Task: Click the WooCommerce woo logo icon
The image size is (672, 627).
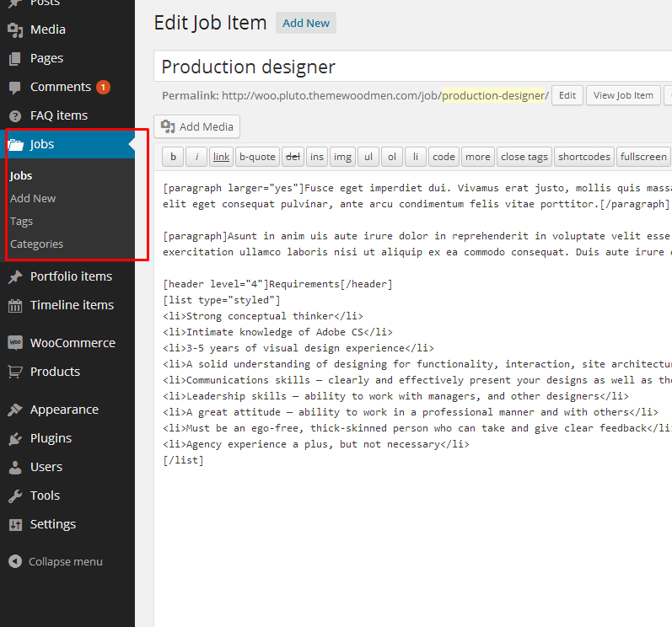Action: (15, 343)
